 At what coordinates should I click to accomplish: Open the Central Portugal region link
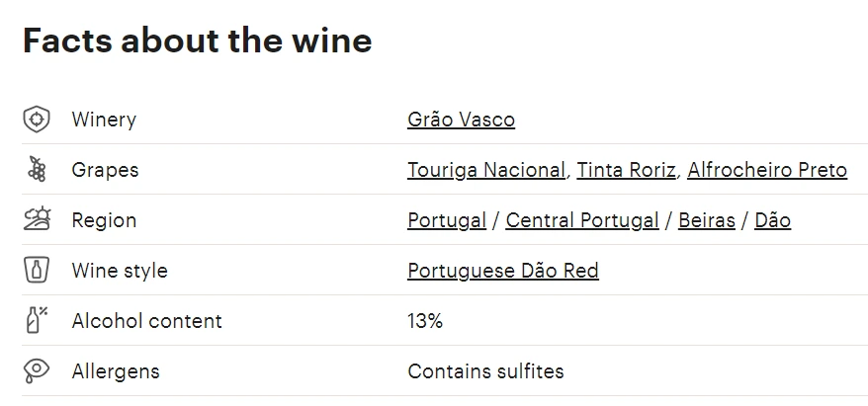pos(581,220)
